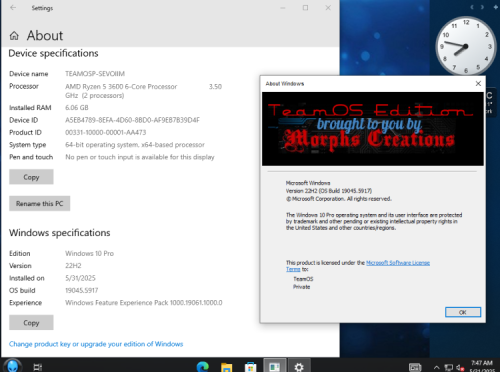The height and width of the screenshot is (372, 500).
Task: Go Home from the Settings About page
Action: pyautogui.click(x=14, y=36)
